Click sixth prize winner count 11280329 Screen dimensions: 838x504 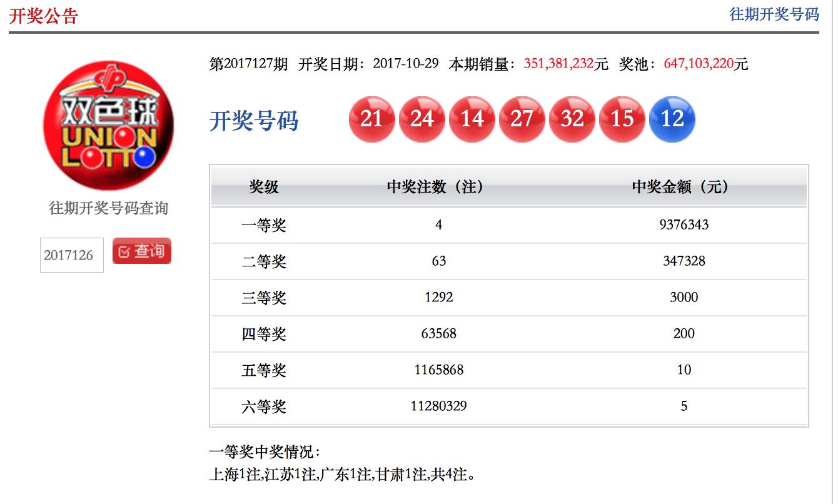pos(439,406)
